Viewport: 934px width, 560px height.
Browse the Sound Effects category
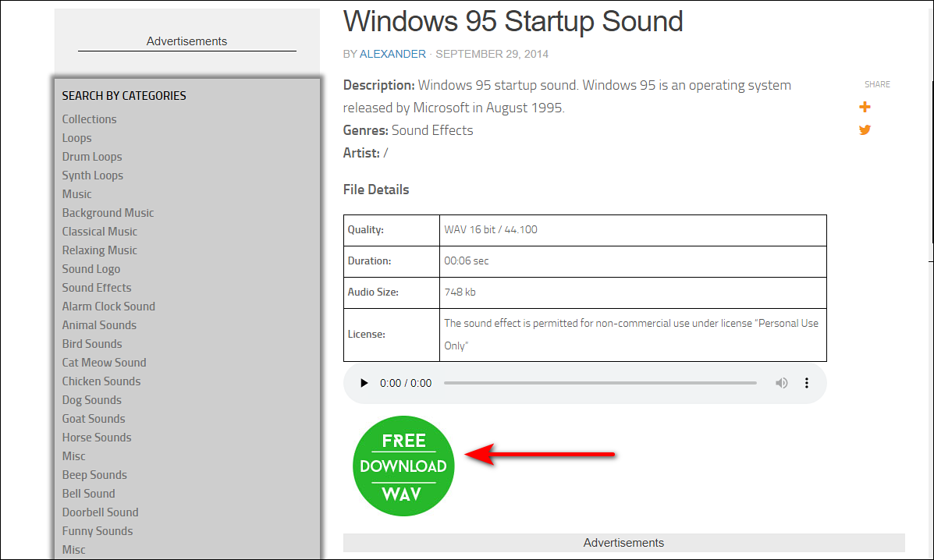[96, 287]
